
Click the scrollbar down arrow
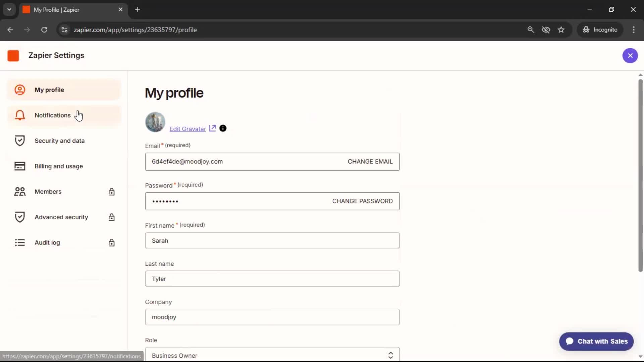pos(640,357)
